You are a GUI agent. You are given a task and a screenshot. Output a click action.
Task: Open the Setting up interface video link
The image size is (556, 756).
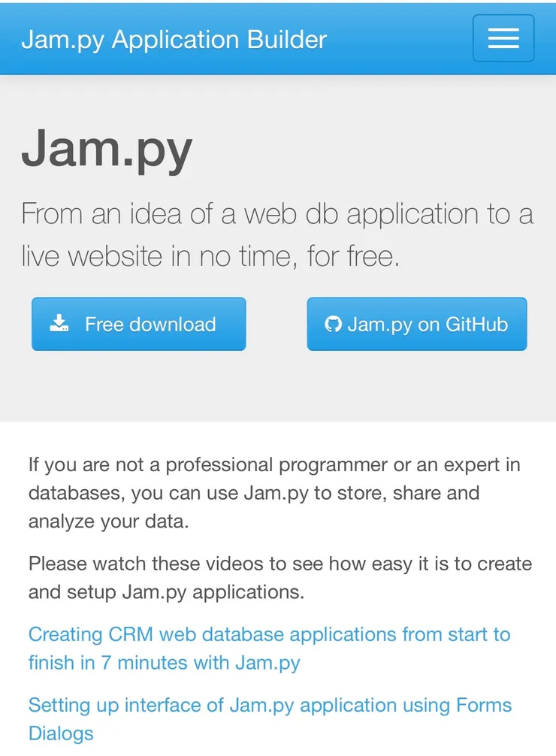pos(269,706)
